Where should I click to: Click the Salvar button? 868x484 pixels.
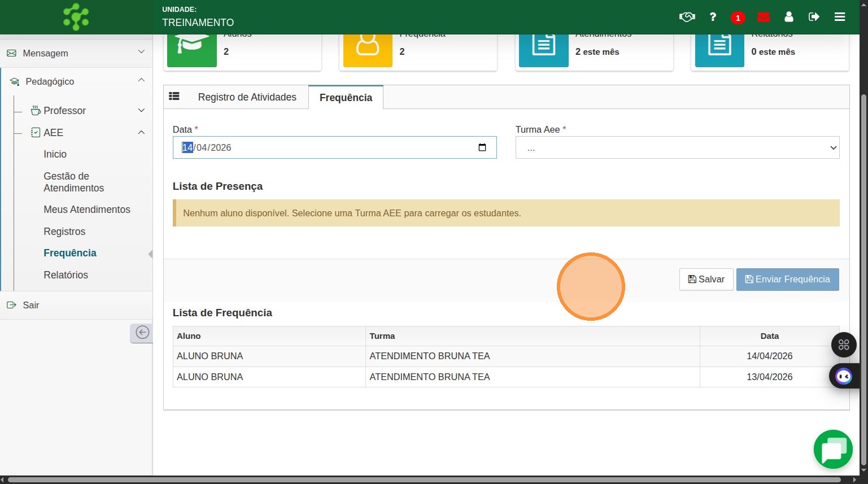pyautogui.click(x=706, y=280)
